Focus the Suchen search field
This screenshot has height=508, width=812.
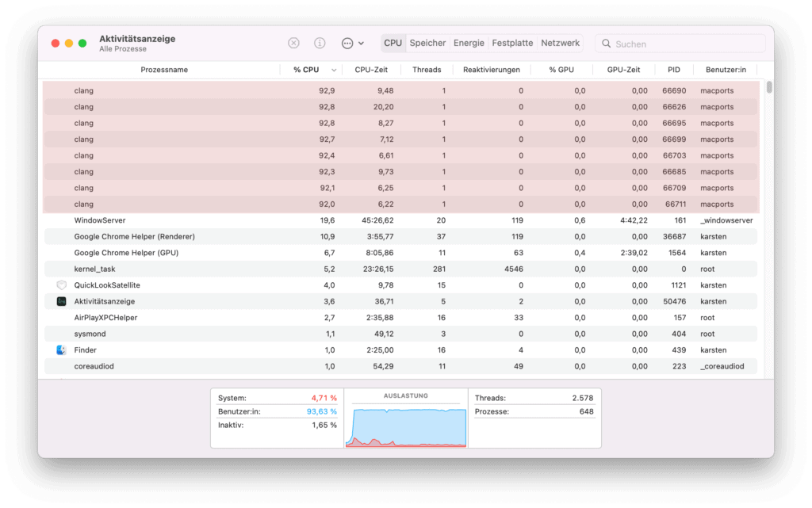pyautogui.click(x=680, y=44)
